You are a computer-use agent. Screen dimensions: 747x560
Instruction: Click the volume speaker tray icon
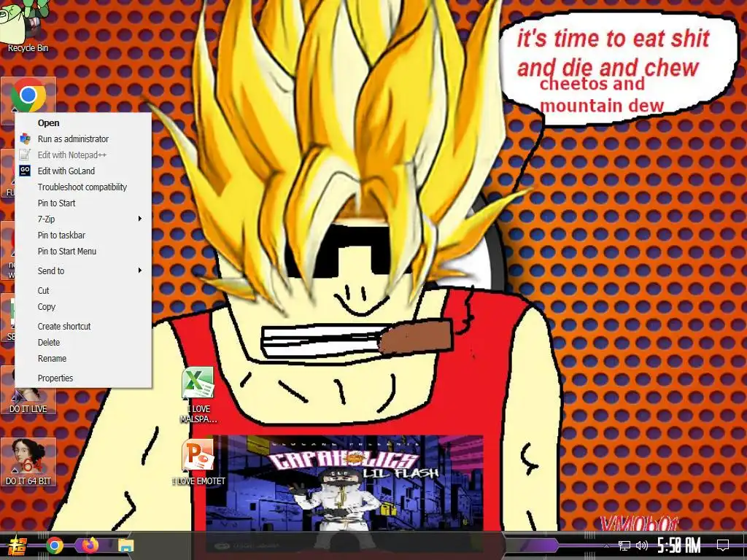pos(642,545)
